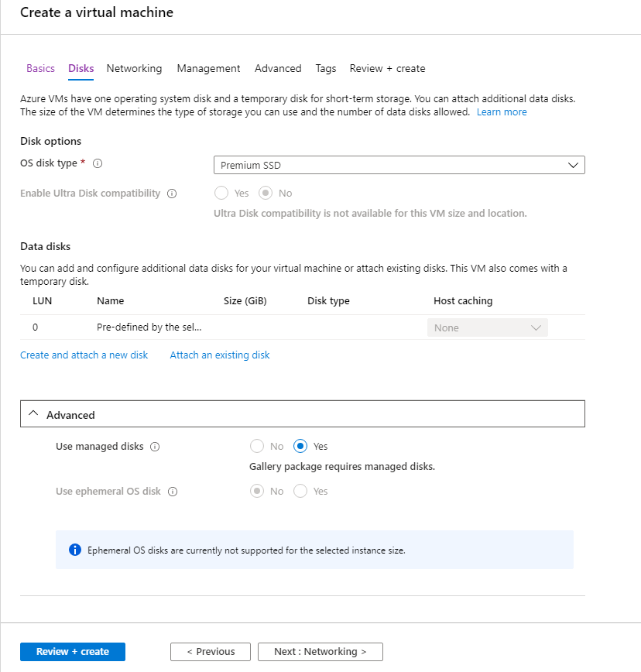Click info icon beside OS disk type
Screen dimensions: 641x672
[x=98, y=163]
